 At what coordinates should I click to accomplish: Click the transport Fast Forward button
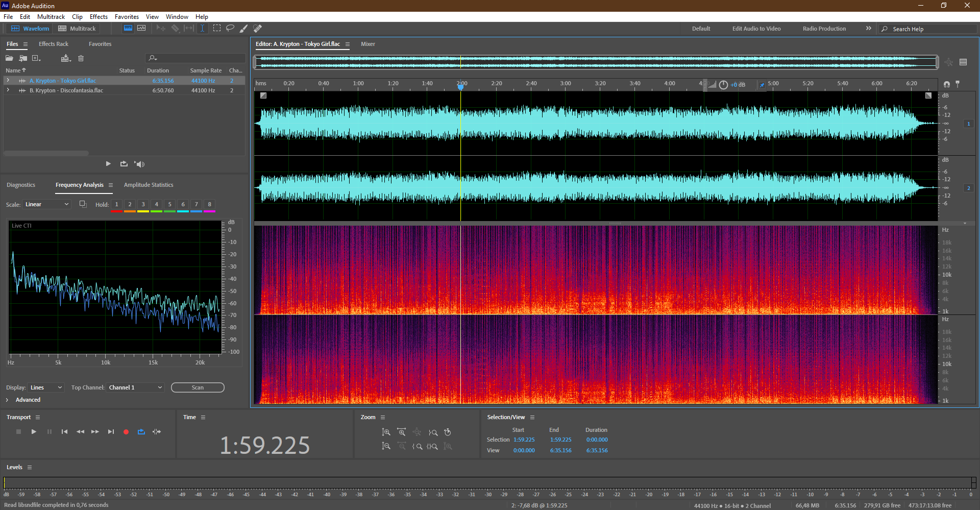(95, 432)
